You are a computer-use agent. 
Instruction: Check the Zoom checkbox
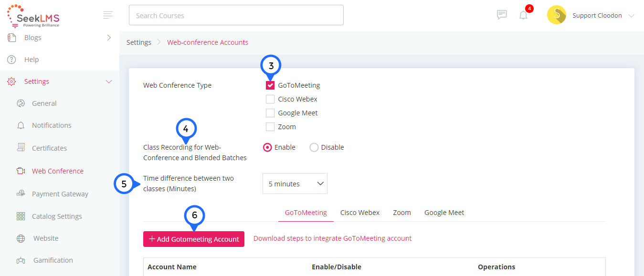point(270,127)
